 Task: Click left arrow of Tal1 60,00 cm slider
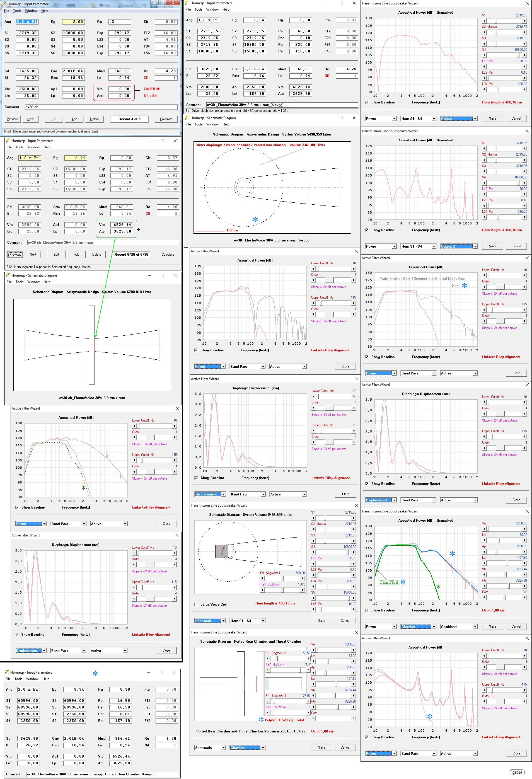[x=262, y=590]
